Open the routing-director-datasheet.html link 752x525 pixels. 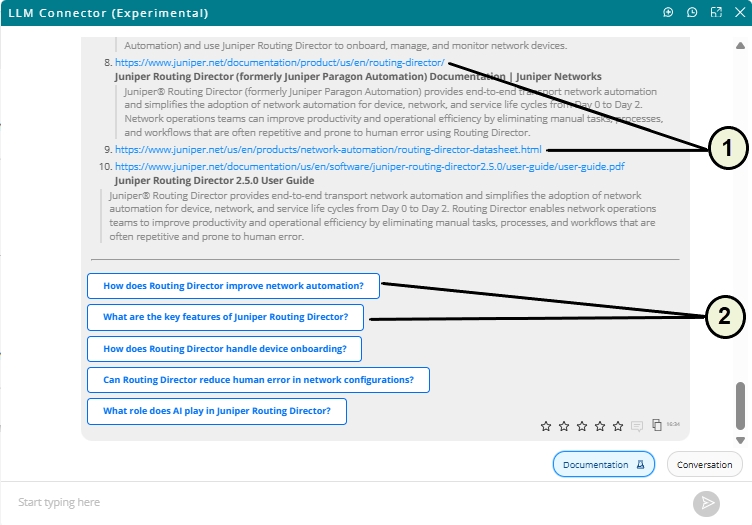(x=328, y=150)
